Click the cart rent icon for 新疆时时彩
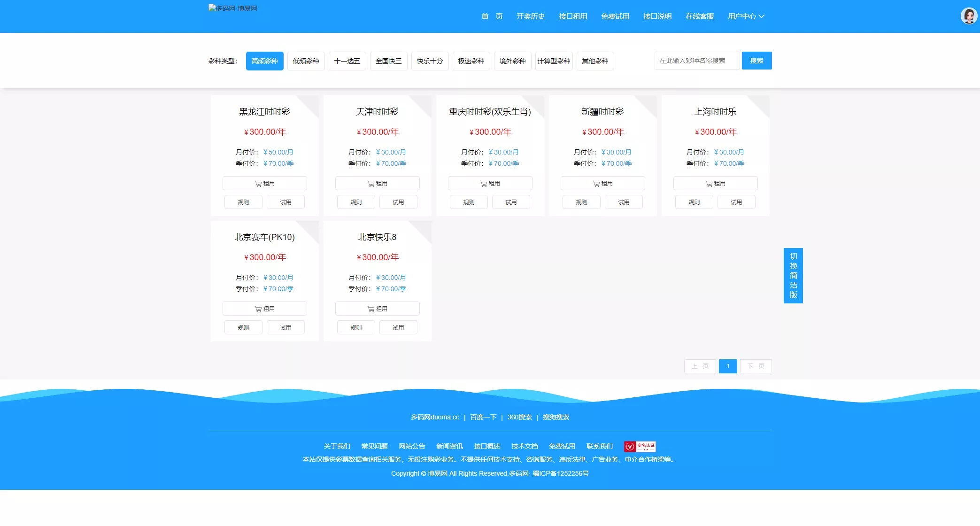This screenshot has width=980, height=526. 596,184
